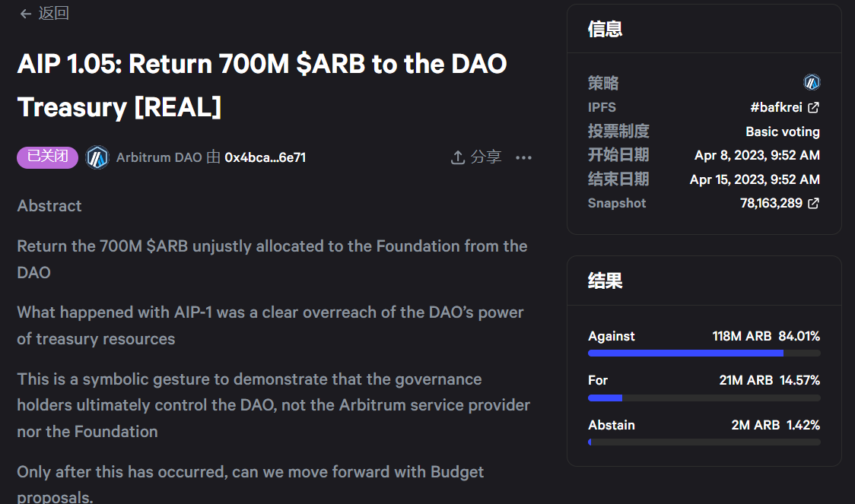The image size is (855, 504).
Task: Open the #bafkrei IPFS hash link
Action: coord(776,107)
